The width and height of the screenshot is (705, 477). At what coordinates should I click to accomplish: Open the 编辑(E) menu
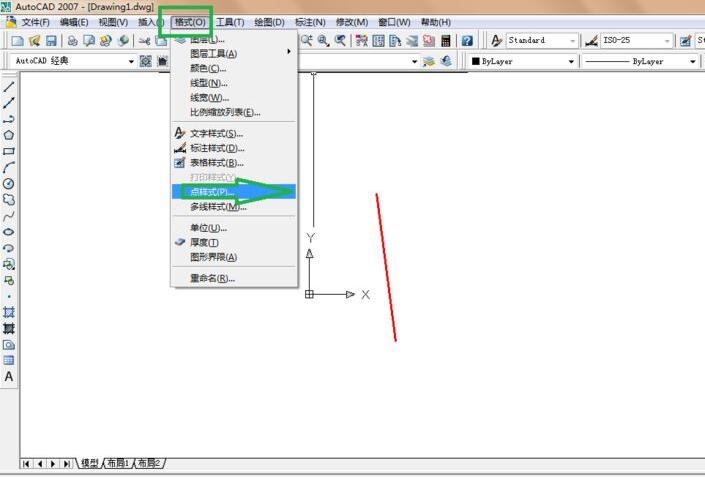(74, 22)
